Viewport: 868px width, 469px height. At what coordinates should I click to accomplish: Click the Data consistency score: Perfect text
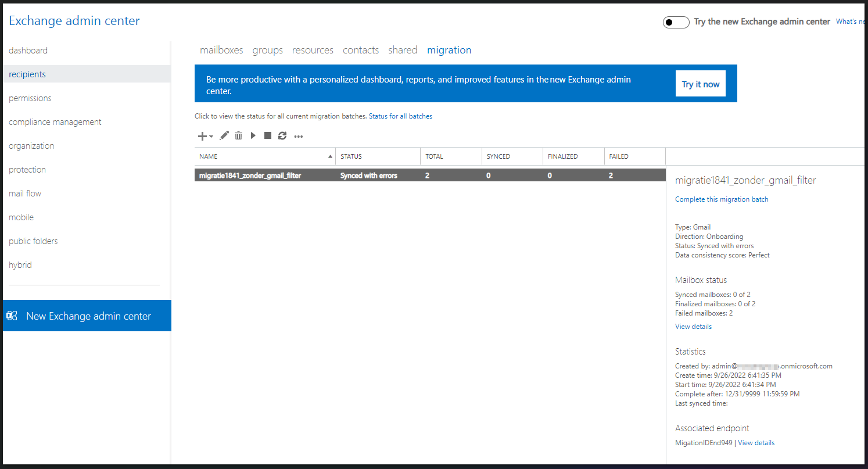tap(722, 255)
